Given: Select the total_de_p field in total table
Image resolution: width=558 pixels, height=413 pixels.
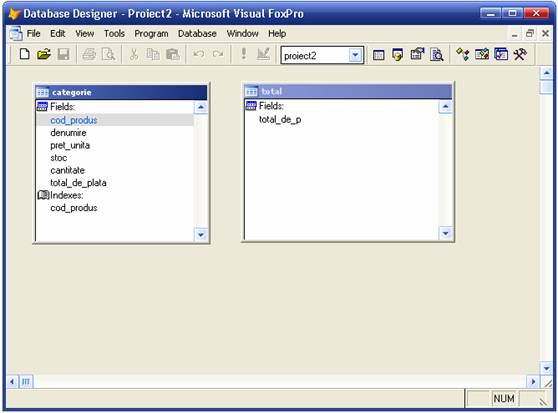Looking at the screenshot, I should pos(280,120).
